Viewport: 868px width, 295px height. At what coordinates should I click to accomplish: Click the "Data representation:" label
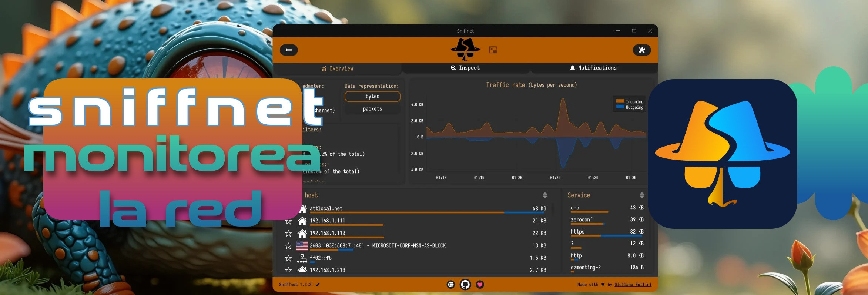372,86
